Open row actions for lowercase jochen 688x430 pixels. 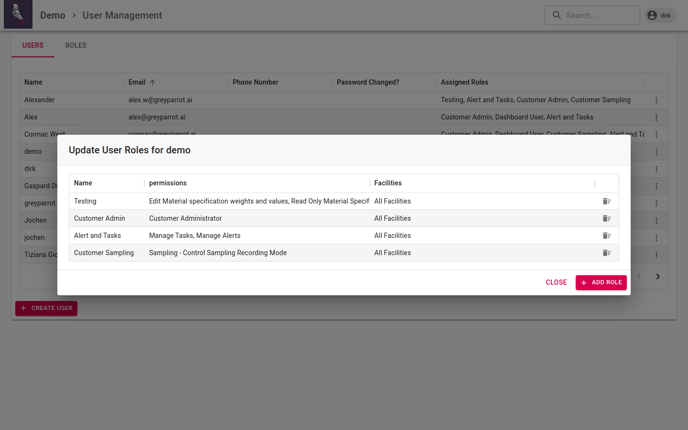[656, 237]
